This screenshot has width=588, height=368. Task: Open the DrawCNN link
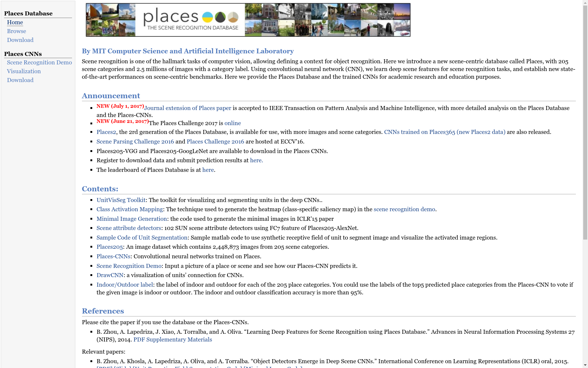coord(110,275)
